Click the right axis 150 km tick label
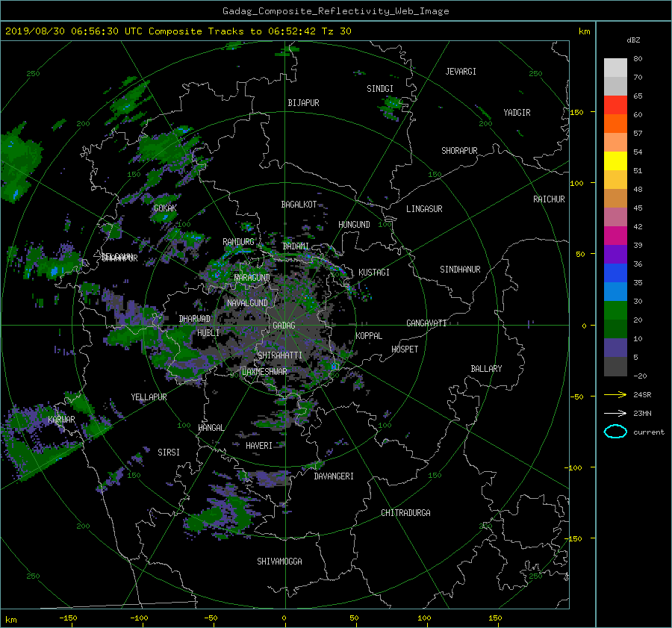 576,112
